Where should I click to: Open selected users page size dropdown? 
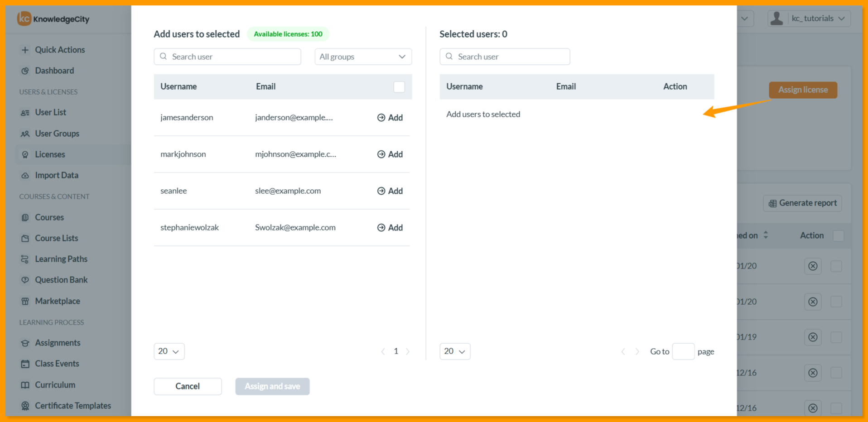point(455,351)
